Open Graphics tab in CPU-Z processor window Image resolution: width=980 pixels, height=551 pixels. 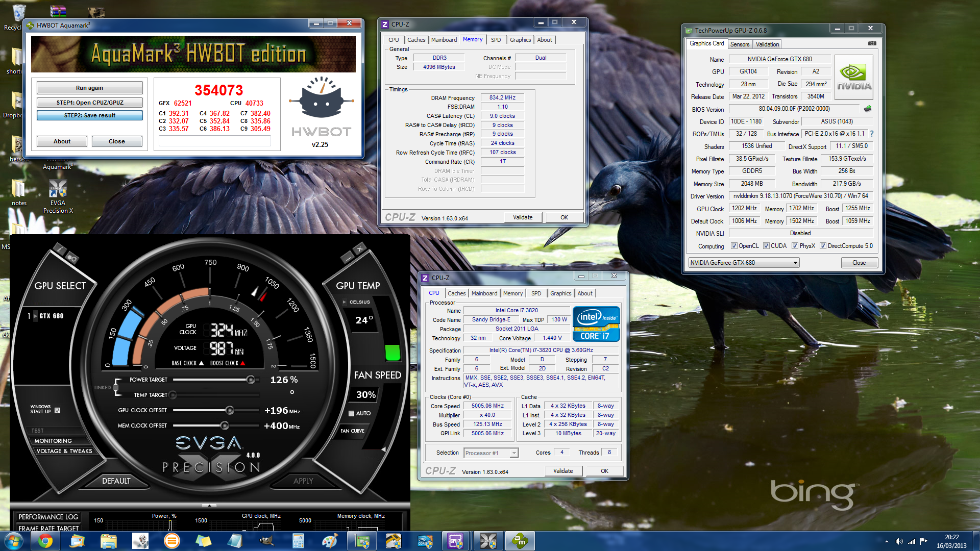[560, 293]
